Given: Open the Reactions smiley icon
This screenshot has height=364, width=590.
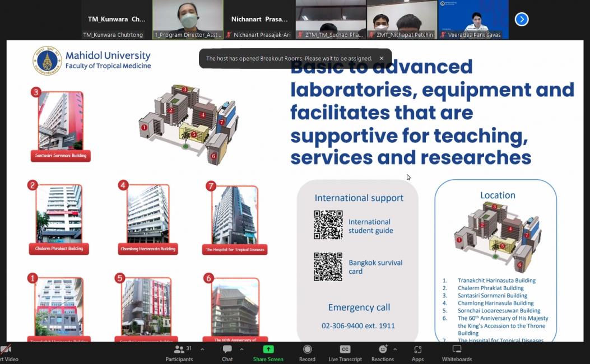Looking at the screenshot, I should click(383, 349).
